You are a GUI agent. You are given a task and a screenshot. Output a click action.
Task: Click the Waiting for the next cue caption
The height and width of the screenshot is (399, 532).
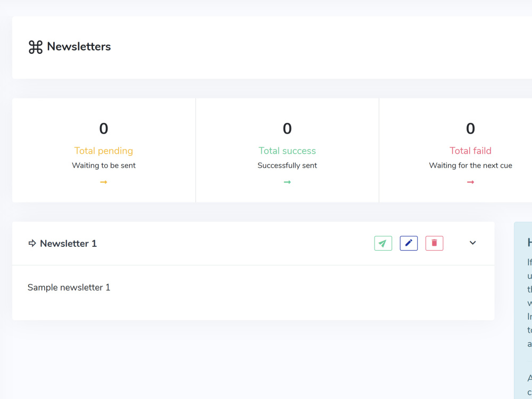[x=470, y=165]
